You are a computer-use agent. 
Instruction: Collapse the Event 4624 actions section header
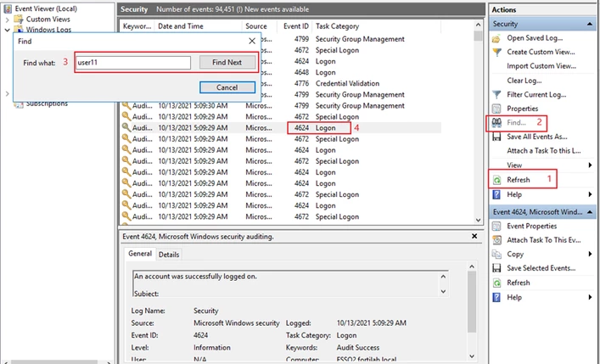589,211
